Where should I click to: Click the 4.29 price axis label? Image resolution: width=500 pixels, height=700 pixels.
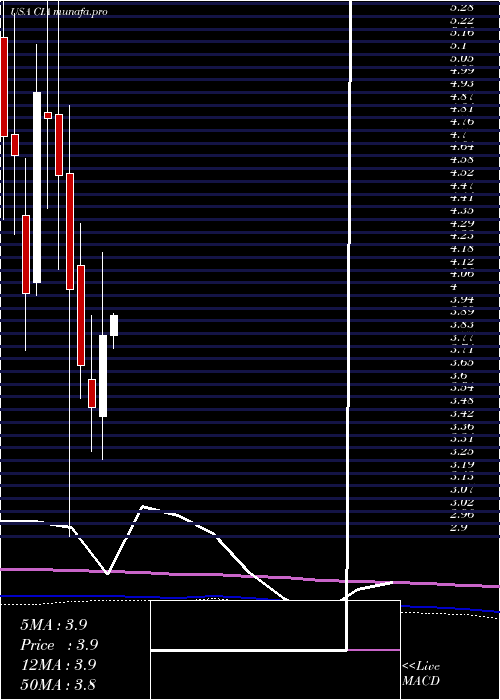tap(462, 223)
